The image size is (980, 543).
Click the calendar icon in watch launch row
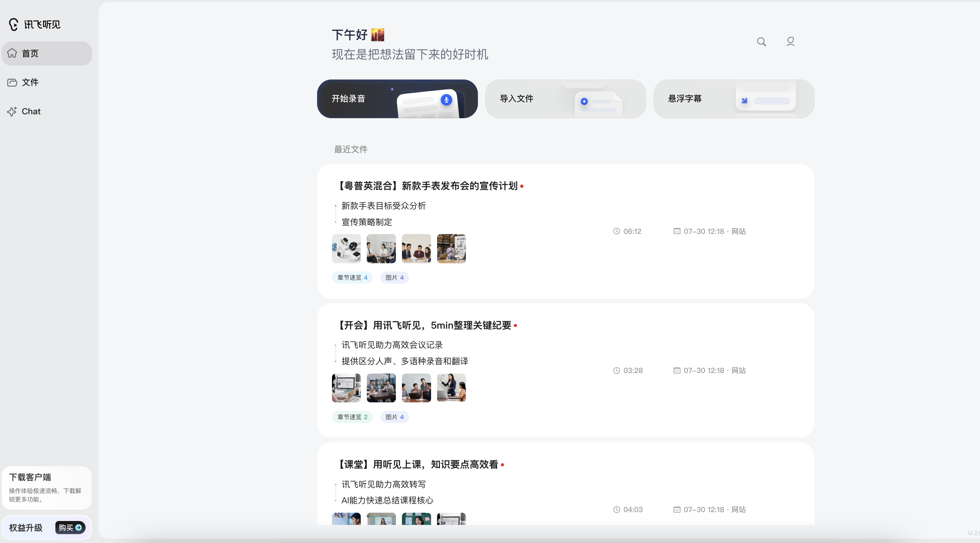[x=677, y=231]
